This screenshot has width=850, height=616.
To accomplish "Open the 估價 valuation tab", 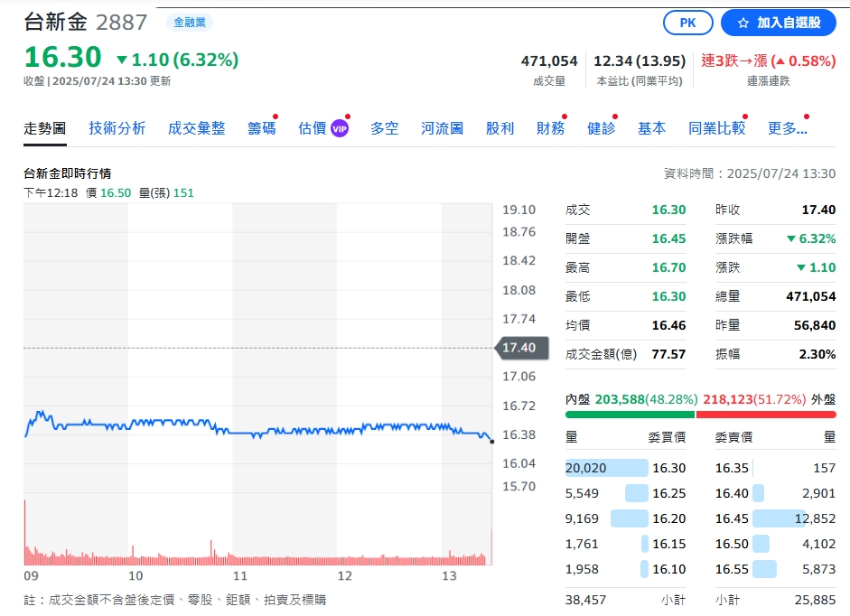I will tap(312, 128).
